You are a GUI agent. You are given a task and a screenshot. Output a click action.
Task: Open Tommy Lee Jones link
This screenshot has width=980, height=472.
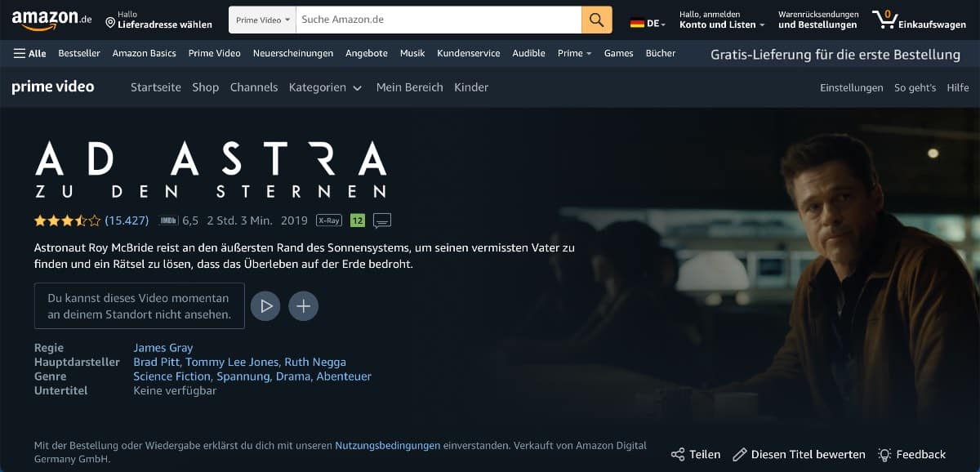pyautogui.click(x=232, y=362)
